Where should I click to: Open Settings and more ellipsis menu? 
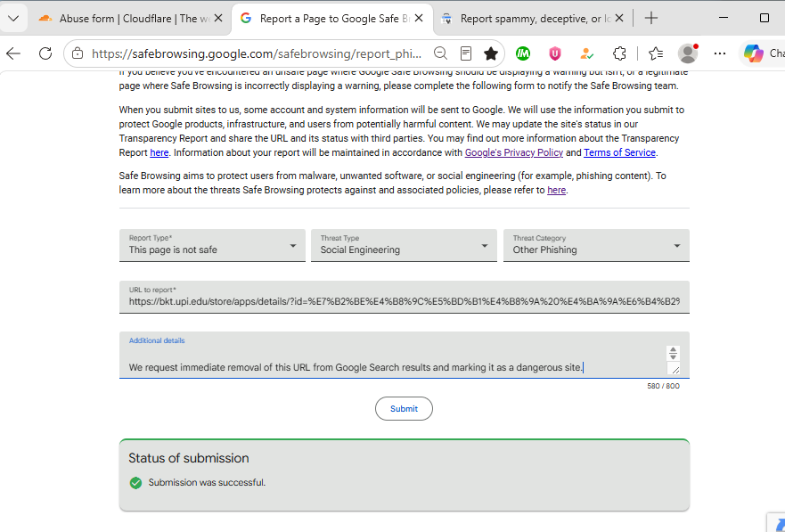click(720, 53)
